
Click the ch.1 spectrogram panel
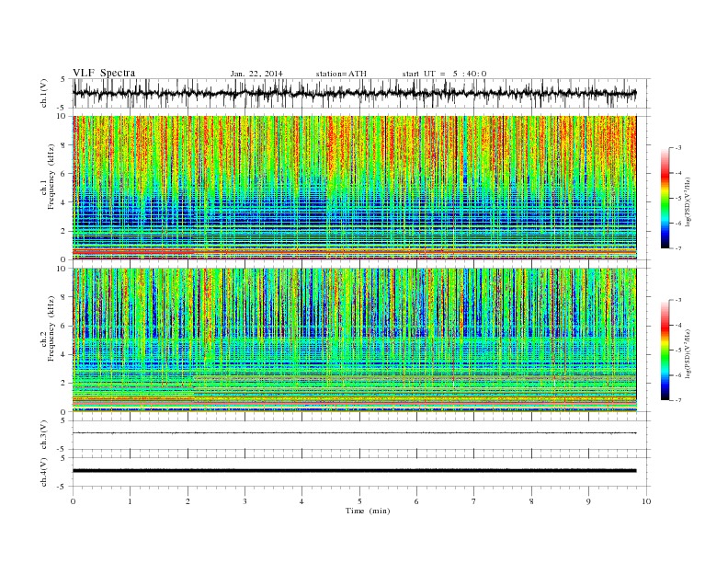coord(354,188)
